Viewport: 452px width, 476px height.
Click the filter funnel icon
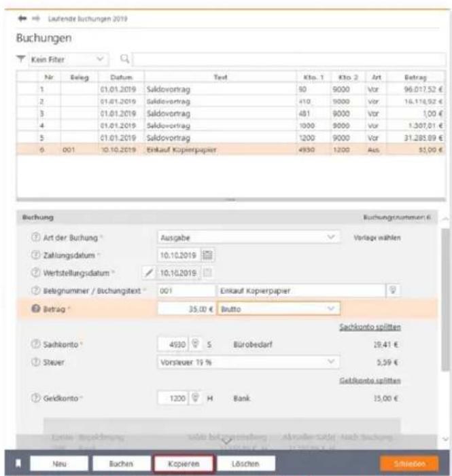(x=20, y=59)
